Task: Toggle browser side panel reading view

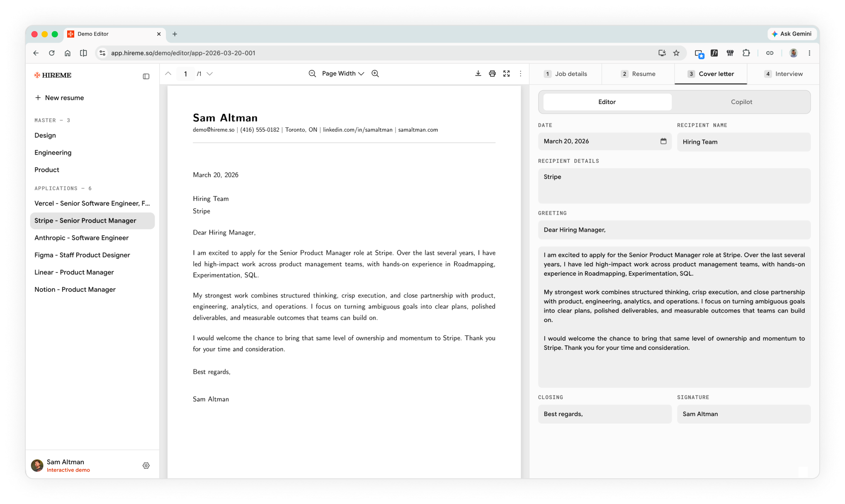Action: pyautogui.click(x=83, y=53)
